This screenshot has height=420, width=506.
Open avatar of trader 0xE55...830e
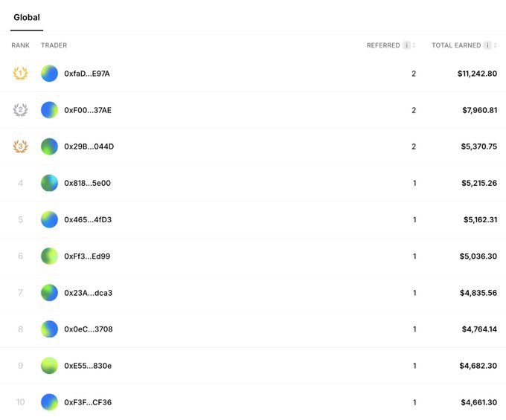[x=49, y=366]
